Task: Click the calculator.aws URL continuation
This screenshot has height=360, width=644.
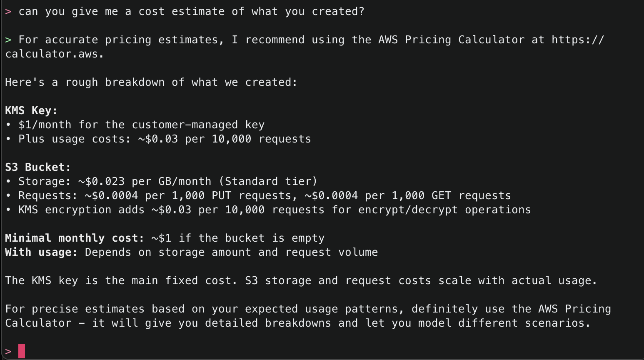Action: click(x=54, y=54)
